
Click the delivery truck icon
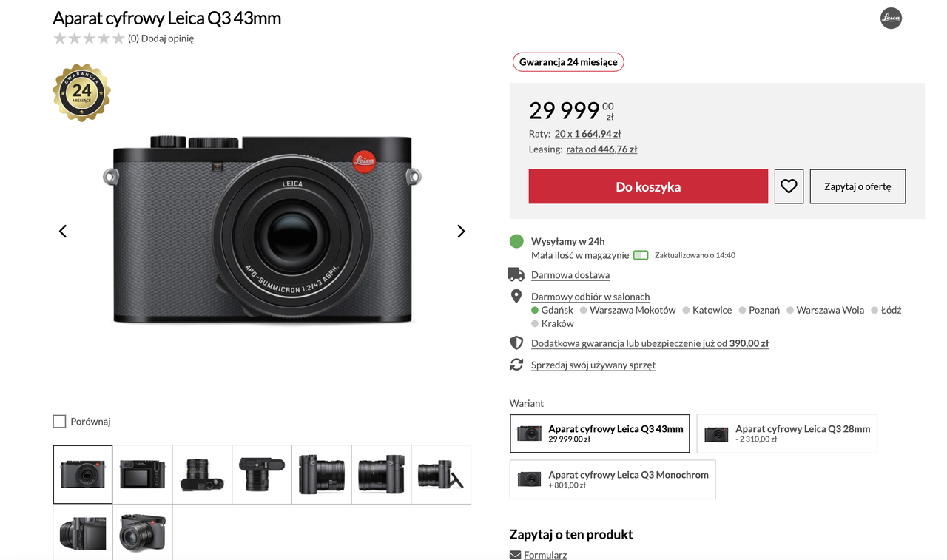516,274
